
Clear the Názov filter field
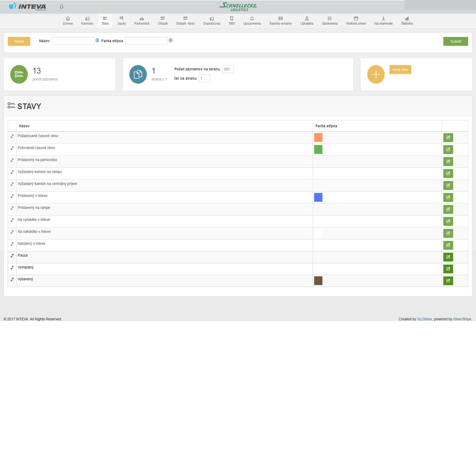(x=97, y=40)
